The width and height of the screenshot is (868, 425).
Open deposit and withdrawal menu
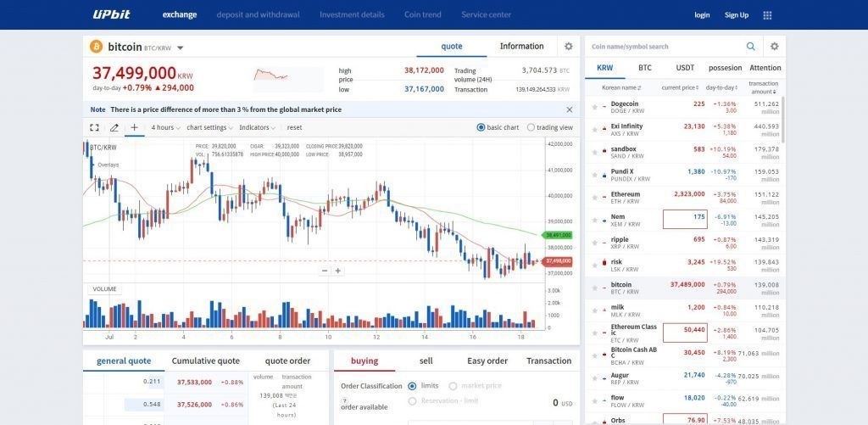click(258, 15)
